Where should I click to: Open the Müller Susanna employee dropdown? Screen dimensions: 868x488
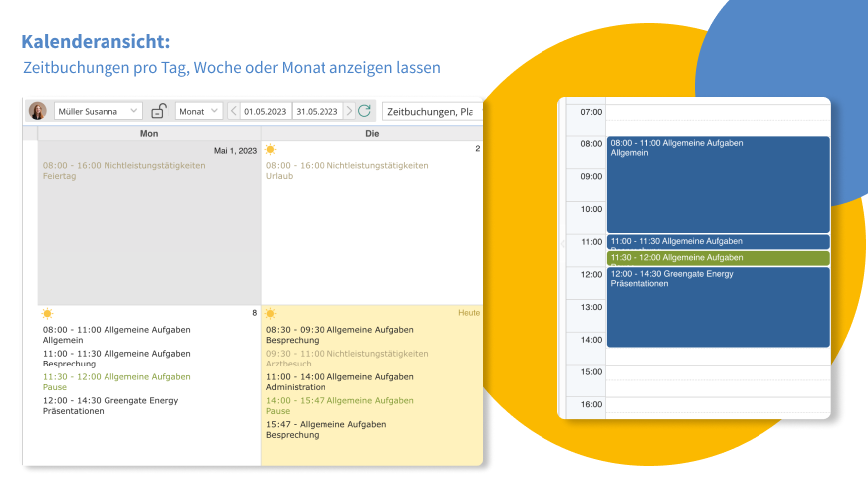click(98, 111)
